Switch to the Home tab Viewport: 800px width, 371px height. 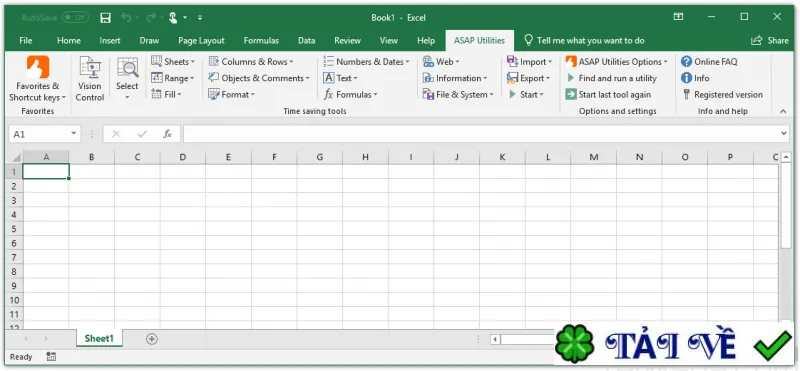pyautogui.click(x=69, y=41)
